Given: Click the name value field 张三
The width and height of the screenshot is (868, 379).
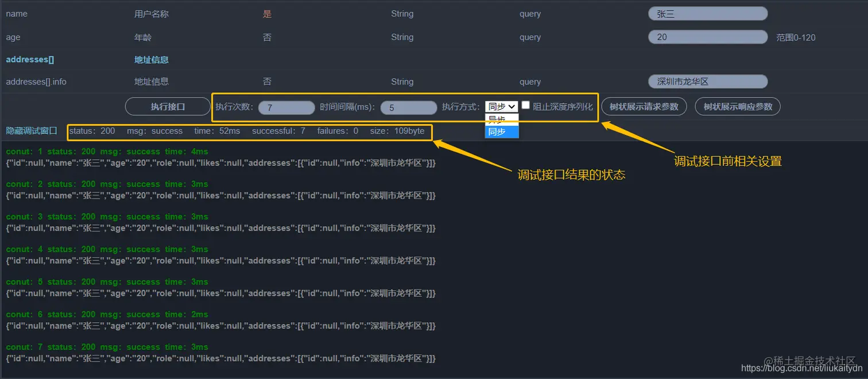Looking at the screenshot, I should (x=708, y=14).
